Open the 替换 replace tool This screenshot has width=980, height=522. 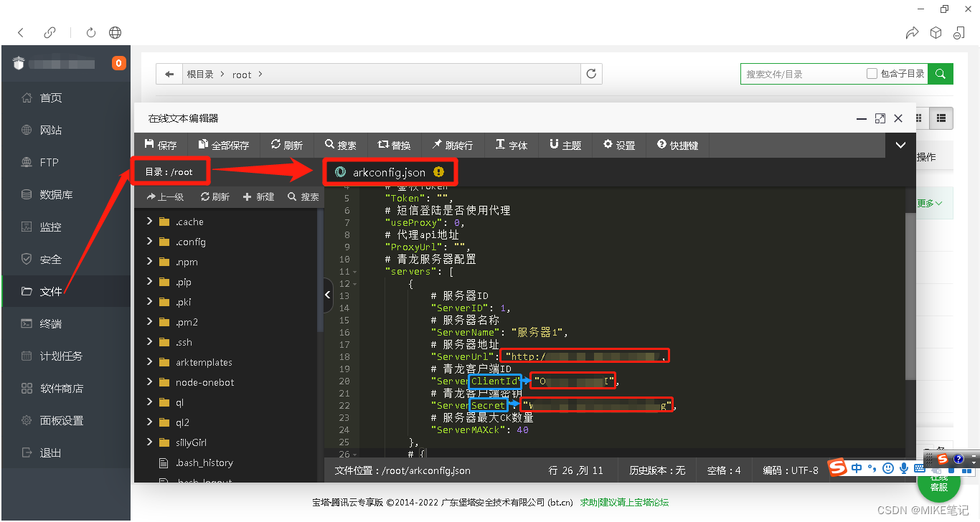pyautogui.click(x=394, y=144)
